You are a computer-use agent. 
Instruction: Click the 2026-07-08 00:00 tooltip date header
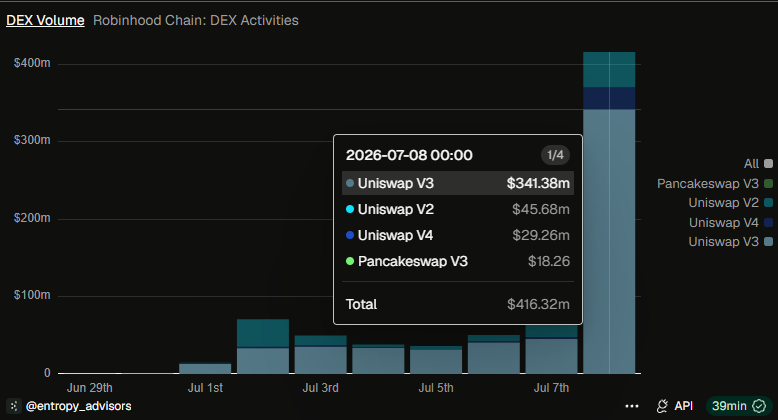[x=409, y=155]
